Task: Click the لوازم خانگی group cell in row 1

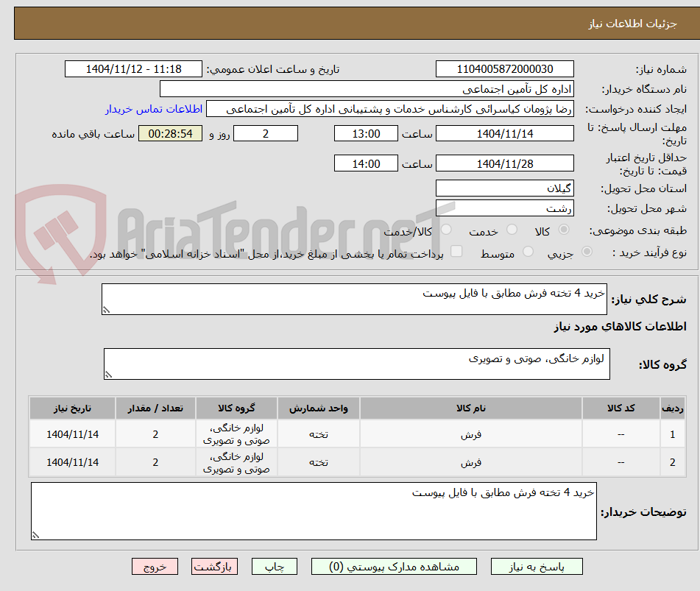Action: click(x=236, y=434)
